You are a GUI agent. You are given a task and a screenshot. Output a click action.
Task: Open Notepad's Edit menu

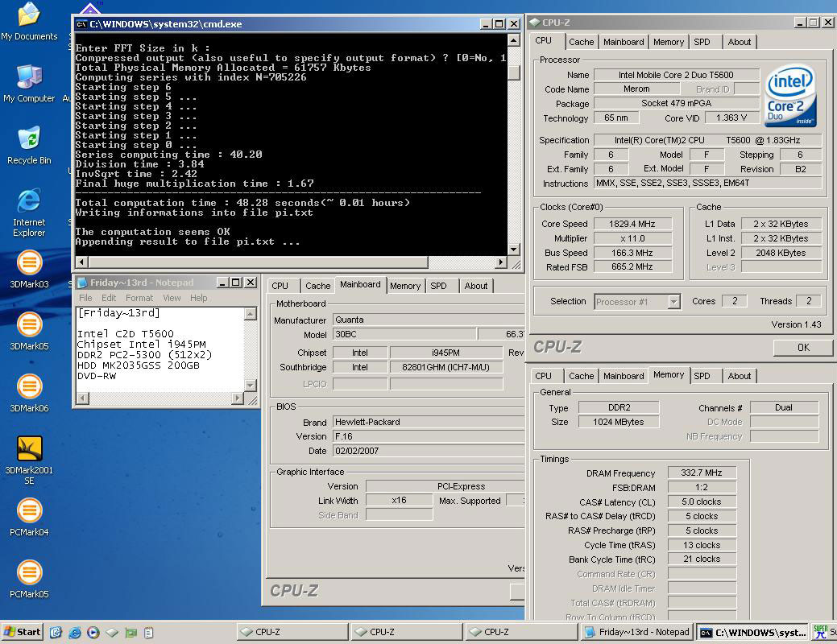pos(109,298)
